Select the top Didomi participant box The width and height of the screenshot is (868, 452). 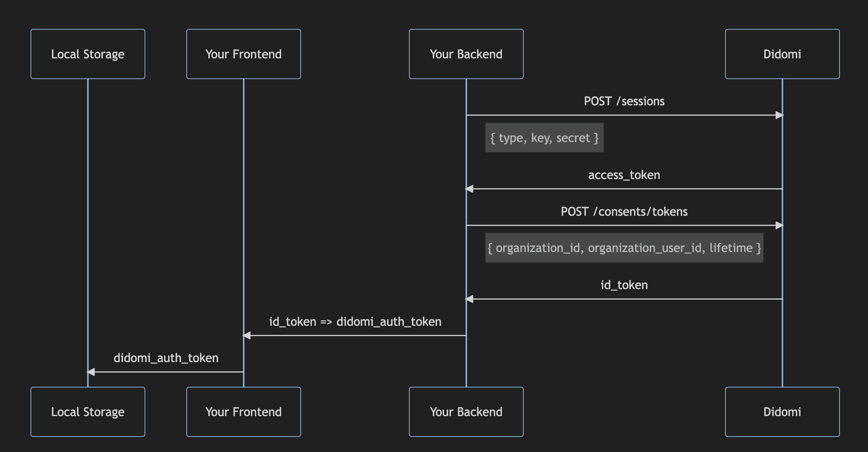(x=782, y=54)
